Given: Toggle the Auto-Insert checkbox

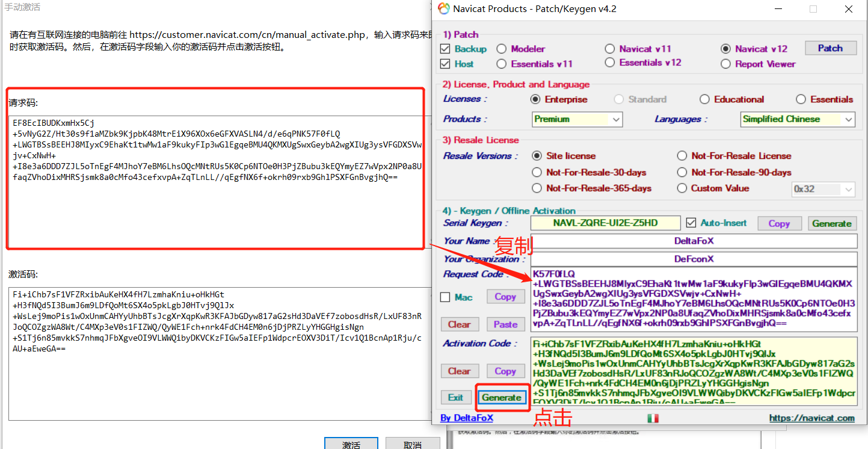Looking at the screenshot, I should [x=691, y=223].
